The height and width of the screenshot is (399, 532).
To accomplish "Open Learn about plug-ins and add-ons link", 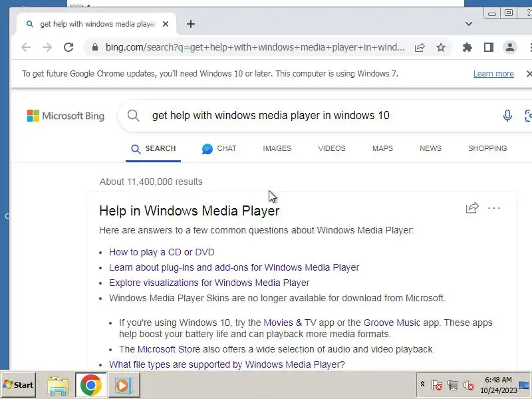I will tap(234, 268).
